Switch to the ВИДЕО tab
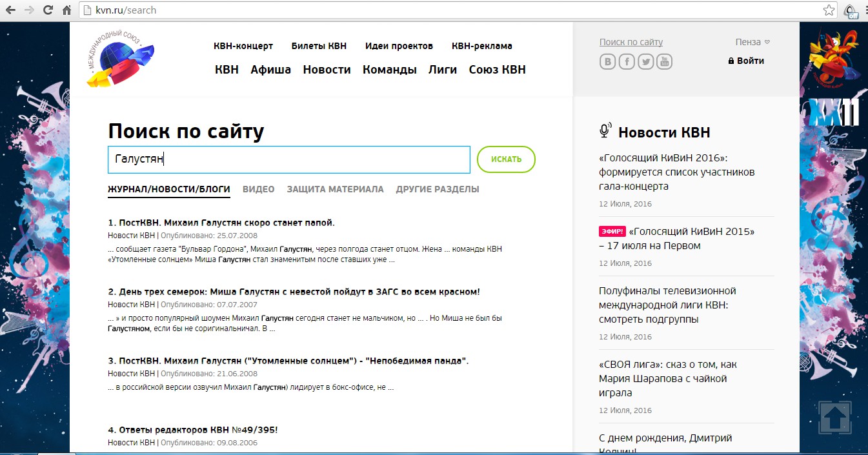 click(x=259, y=189)
